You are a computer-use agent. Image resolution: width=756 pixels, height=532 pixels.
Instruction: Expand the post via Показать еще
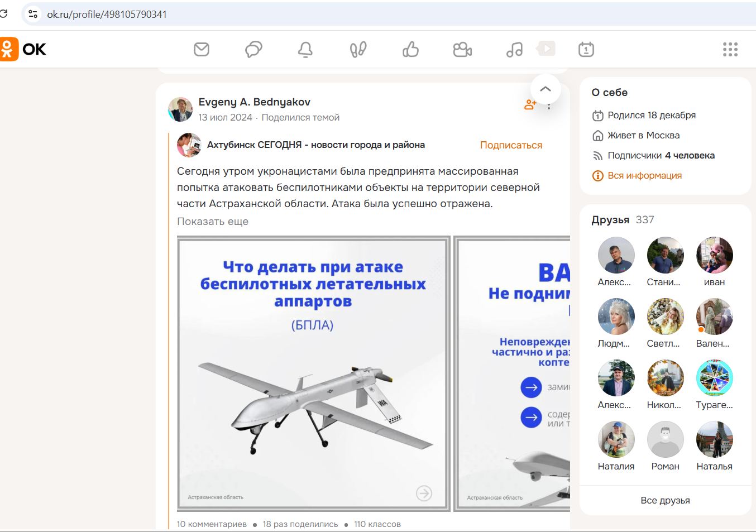[213, 221]
